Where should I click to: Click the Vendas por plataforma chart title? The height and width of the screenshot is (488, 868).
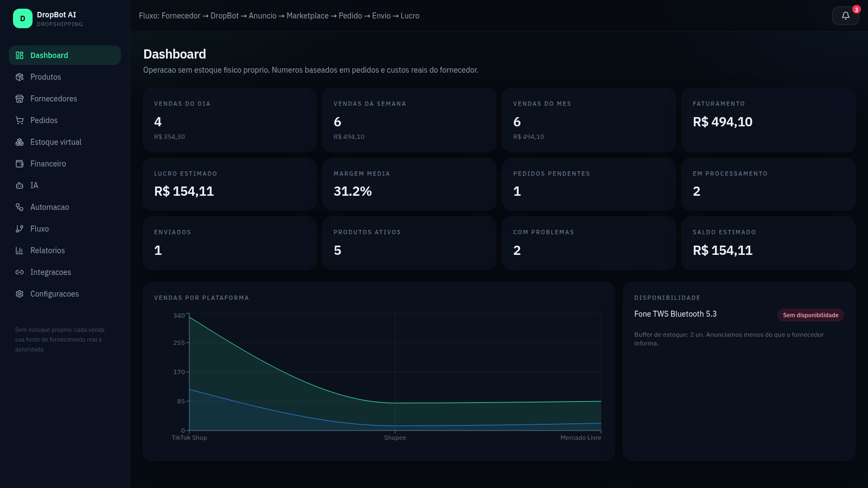pyautogui.click(x=202, y=298)
